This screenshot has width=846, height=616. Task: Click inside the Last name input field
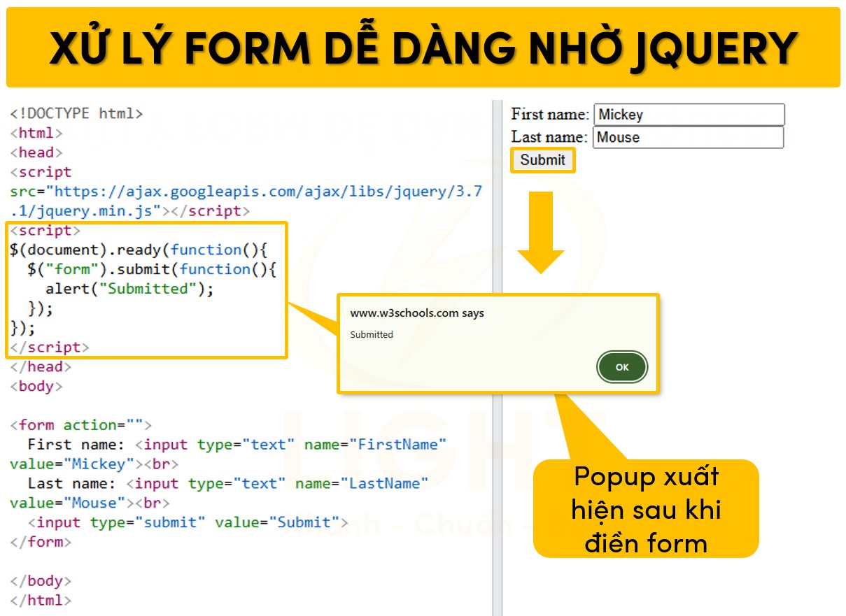tap(689, 137)
